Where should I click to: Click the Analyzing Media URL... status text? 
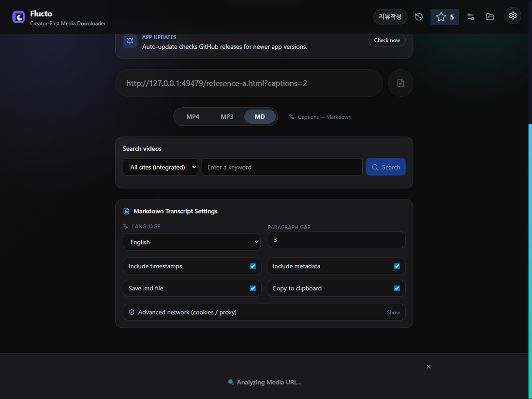[269, 383]
